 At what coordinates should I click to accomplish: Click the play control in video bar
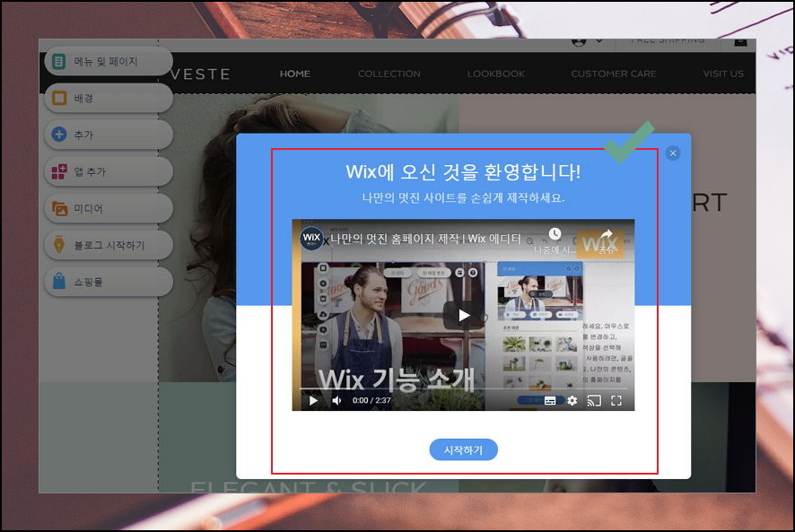(x=313, y=401)
